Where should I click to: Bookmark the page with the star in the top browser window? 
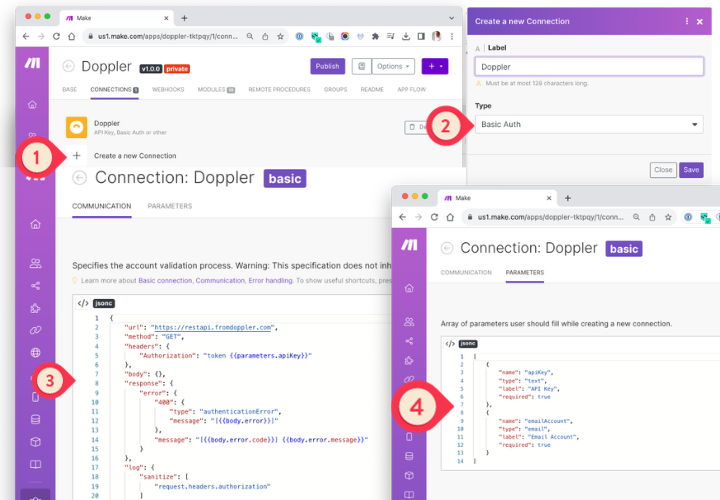[280, 36]
